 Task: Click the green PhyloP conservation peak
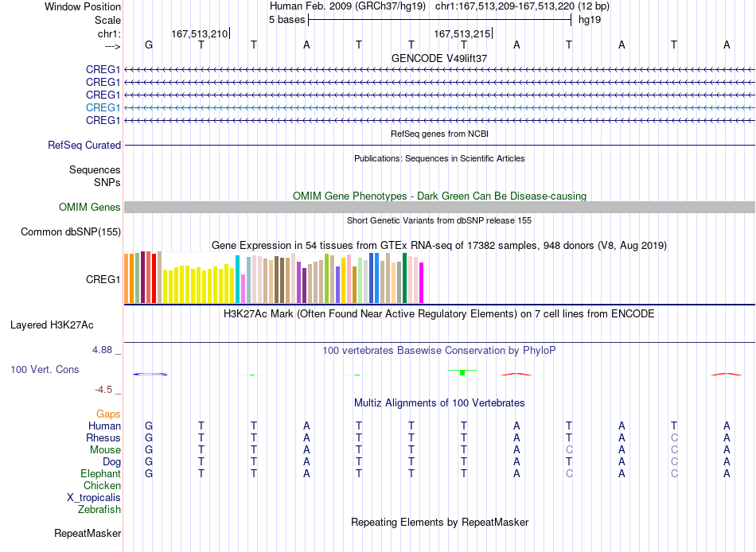point(462,372)
